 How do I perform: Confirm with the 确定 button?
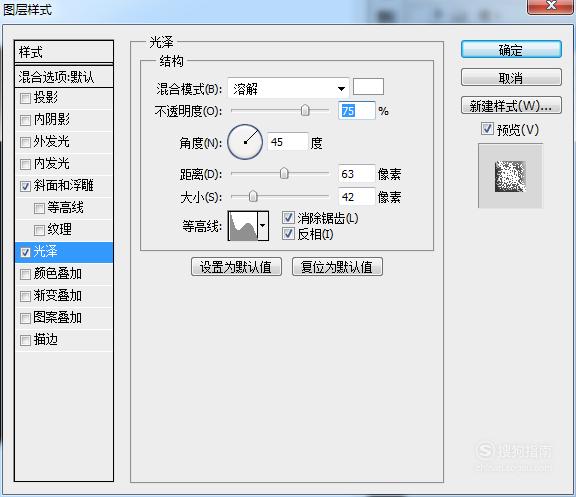(x=511, y=50)
